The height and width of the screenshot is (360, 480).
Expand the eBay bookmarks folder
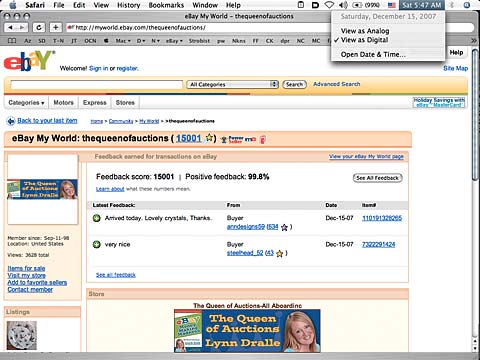(174, 41)
